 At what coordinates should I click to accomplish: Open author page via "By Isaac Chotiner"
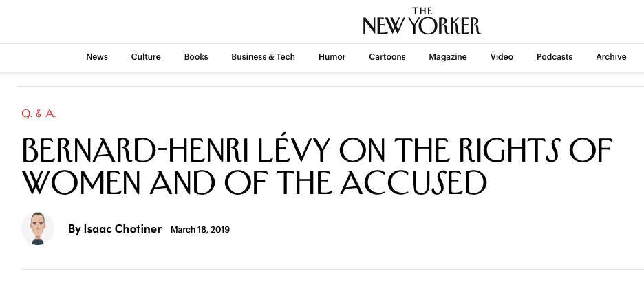click(x=115, y=229)
